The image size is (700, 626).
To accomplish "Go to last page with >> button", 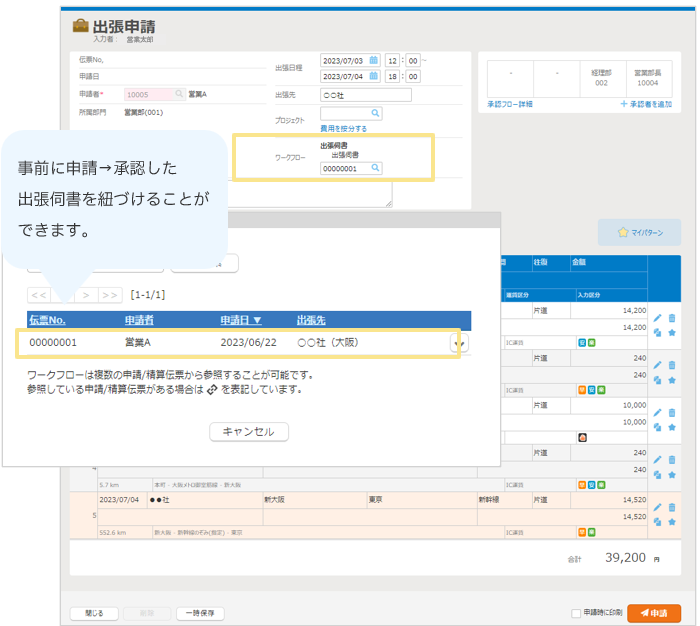I will [x=111, y=295].
